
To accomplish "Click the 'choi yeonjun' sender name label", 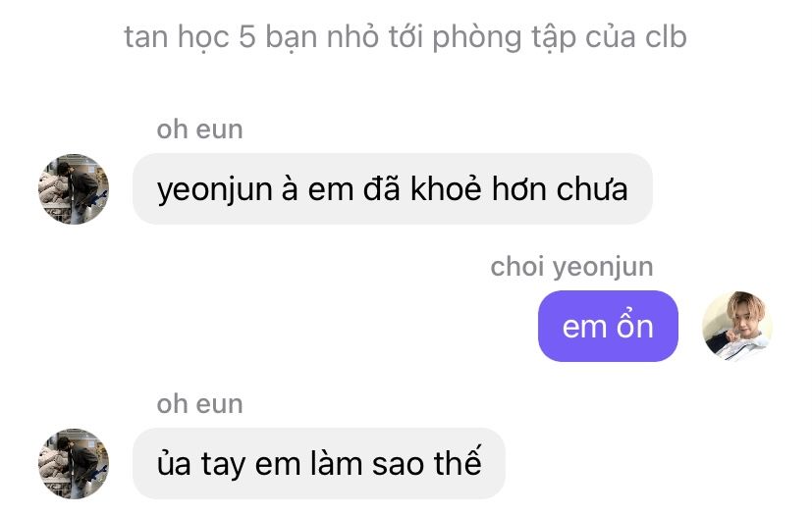I will [571, 267].
